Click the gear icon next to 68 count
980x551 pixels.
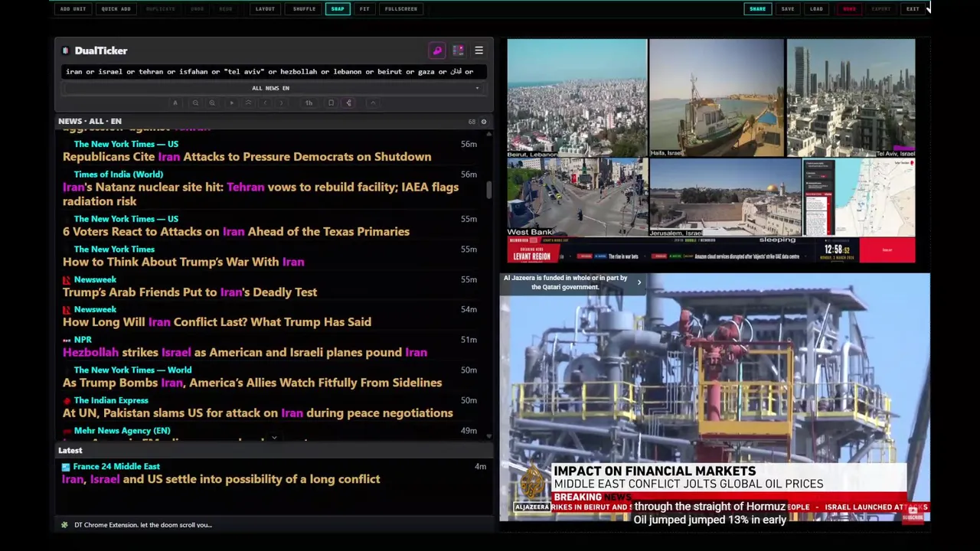pyautogui.click(x=483, y=122)
